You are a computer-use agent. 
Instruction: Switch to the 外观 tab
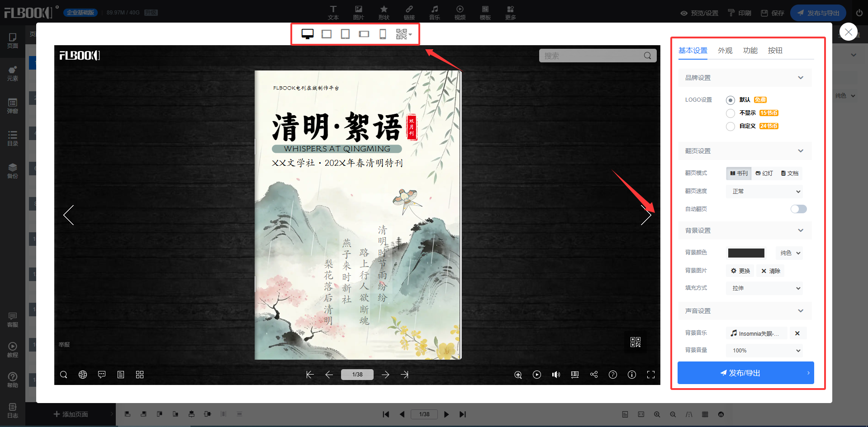pos(725,51)
